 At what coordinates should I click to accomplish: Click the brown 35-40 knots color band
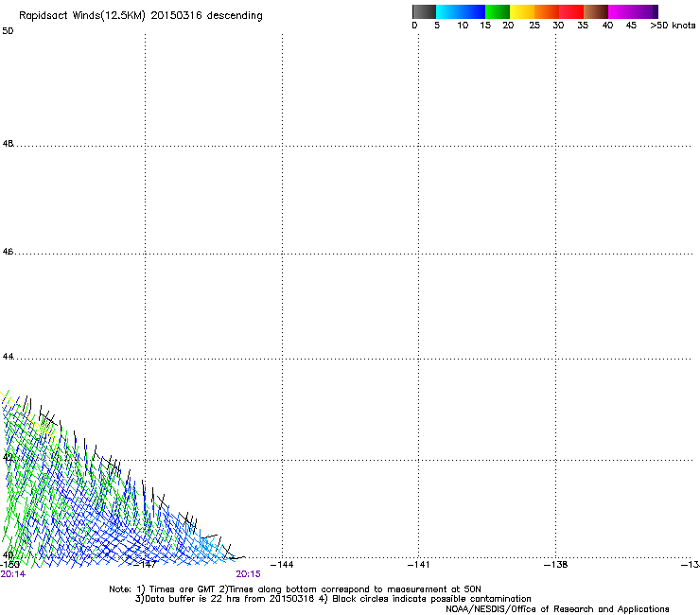point(596,11)
